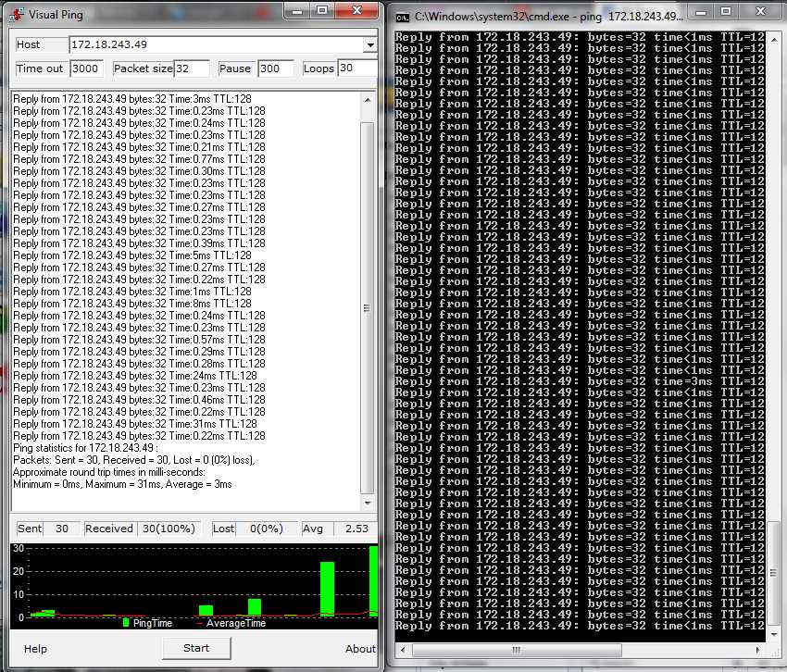Click the ping results scroll up arrow
Image resolution: width=787 pixels, height=672 pixels.
(368, 100)
